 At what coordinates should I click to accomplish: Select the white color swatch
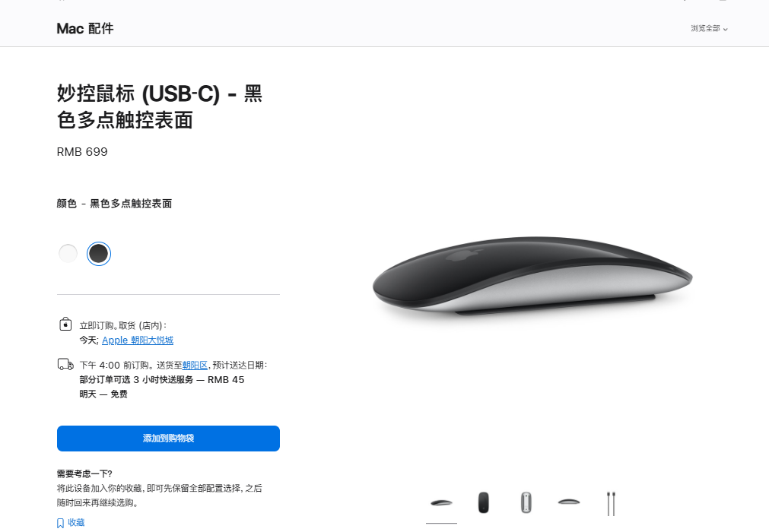point(68,254)
